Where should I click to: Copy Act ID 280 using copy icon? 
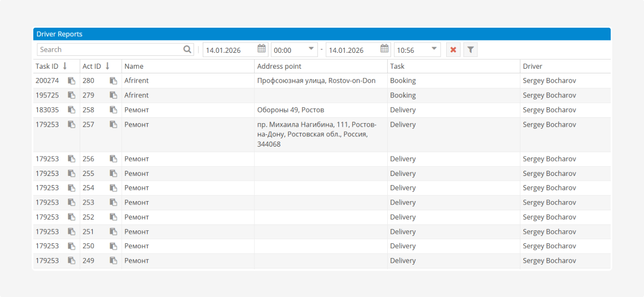click(x=113, y=81)
